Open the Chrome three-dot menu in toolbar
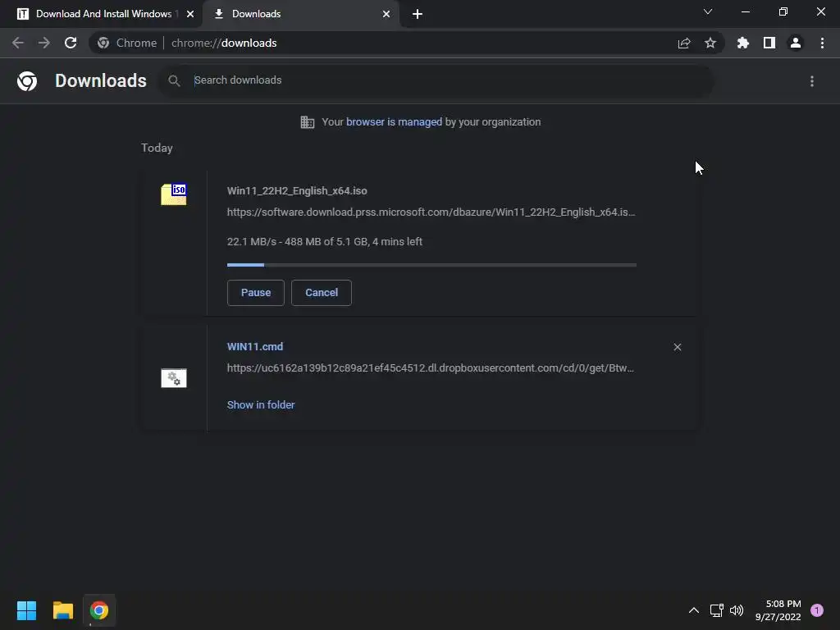840x630 pixels. click(822, 43)
